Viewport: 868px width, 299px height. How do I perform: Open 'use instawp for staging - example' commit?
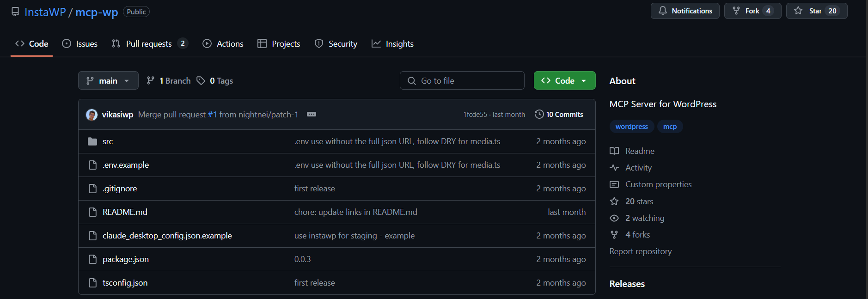click(355, 236)
